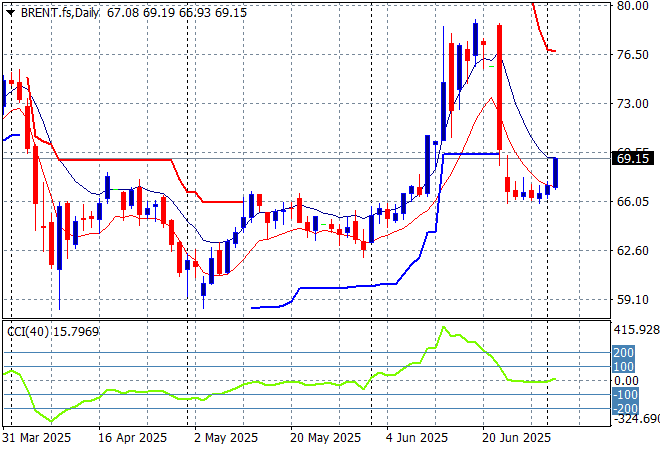Image resolution: width=660 pixels, height=450 pixels.
Task: Click the 31 Mar 2025 date label
Action: click(36, 438)
